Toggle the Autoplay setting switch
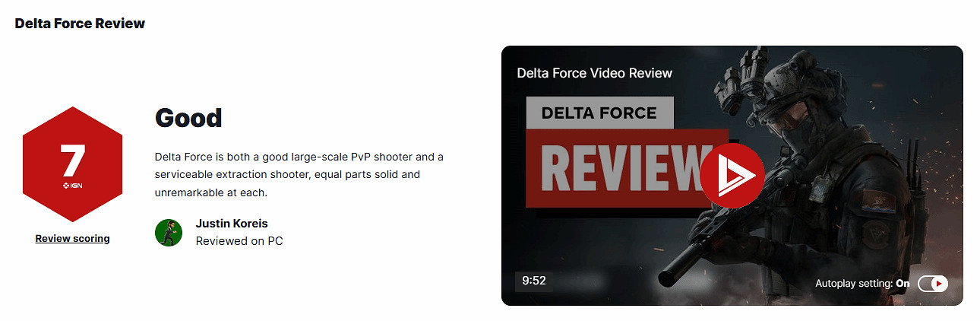The image size is (980, 321). click(x=933, y=284)
